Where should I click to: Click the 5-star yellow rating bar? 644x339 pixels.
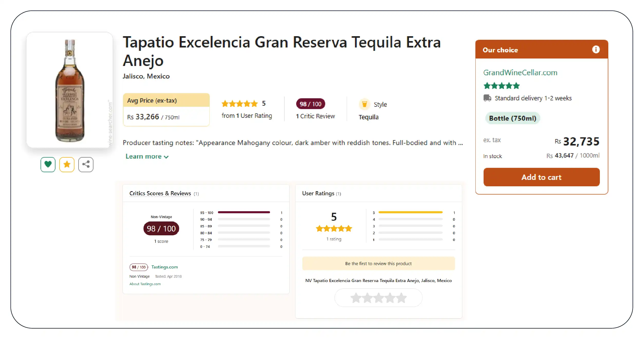coord(410,212)
